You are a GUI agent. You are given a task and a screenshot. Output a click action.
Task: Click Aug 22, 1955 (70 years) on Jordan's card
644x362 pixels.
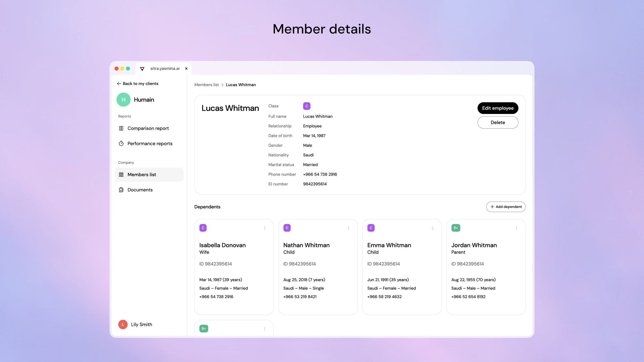[473, 280]
